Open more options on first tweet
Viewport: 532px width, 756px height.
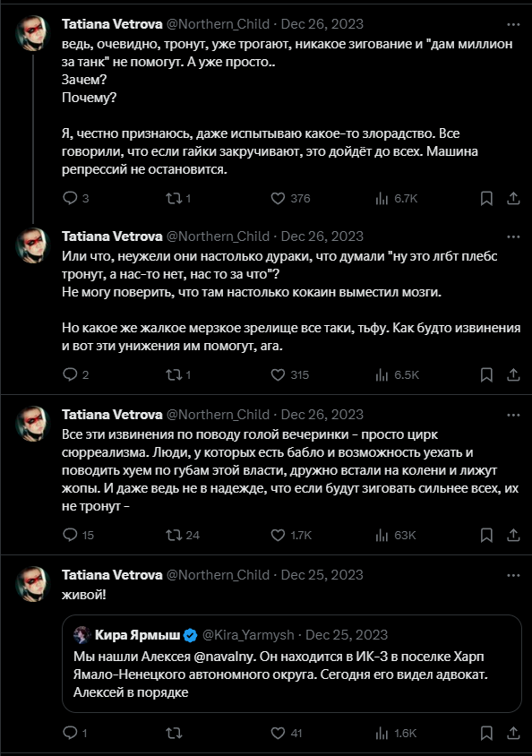tap(514, 24)
